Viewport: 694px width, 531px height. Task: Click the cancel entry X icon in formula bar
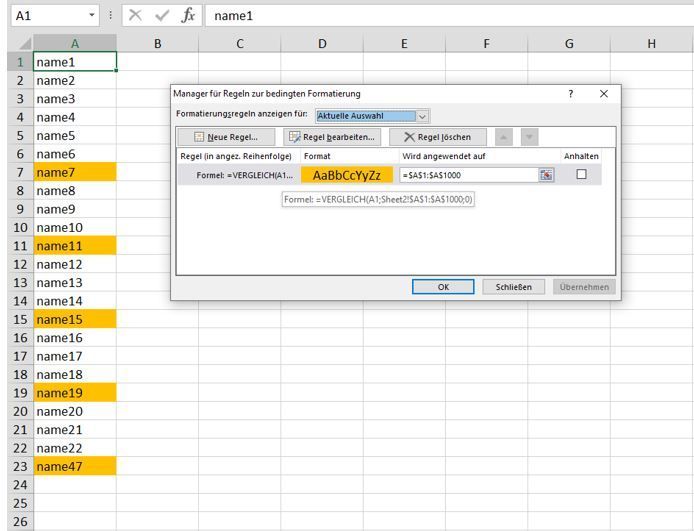pyautogui.click(x=135, y=15)
